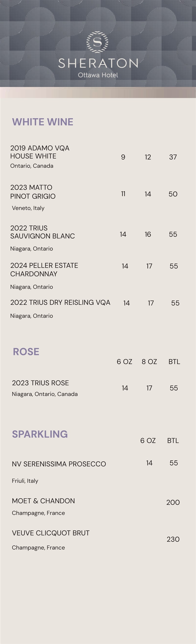The image size is (196, 644).
Task: Select the Sparkling section heading
Action: coord(40,434)
